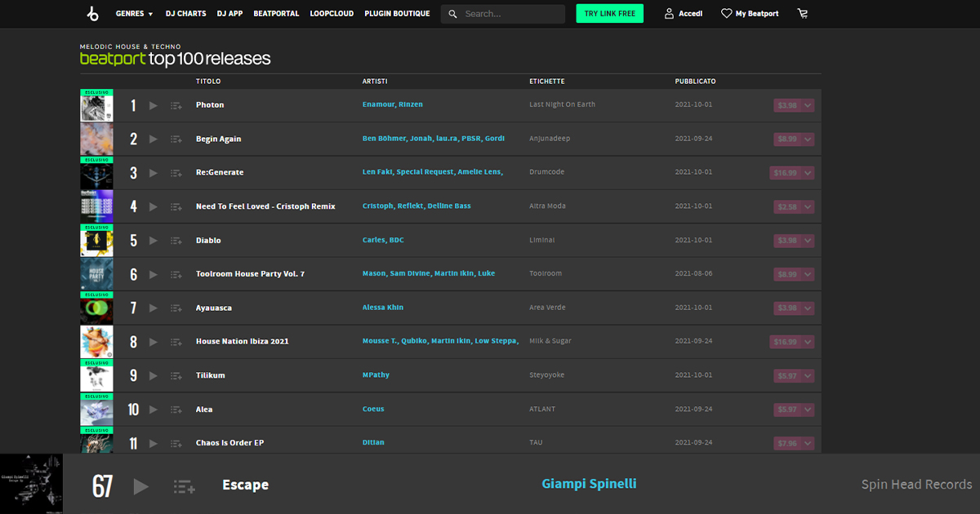This screenshot has width=980, height=514.
Task: Click the search magnifier icon
Action: (453, 14)
